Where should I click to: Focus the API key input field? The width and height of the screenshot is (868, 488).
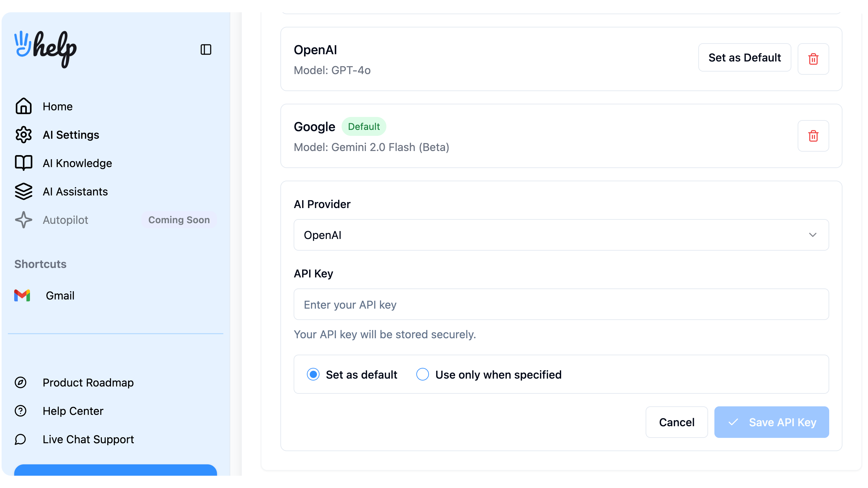pos(561,305)
